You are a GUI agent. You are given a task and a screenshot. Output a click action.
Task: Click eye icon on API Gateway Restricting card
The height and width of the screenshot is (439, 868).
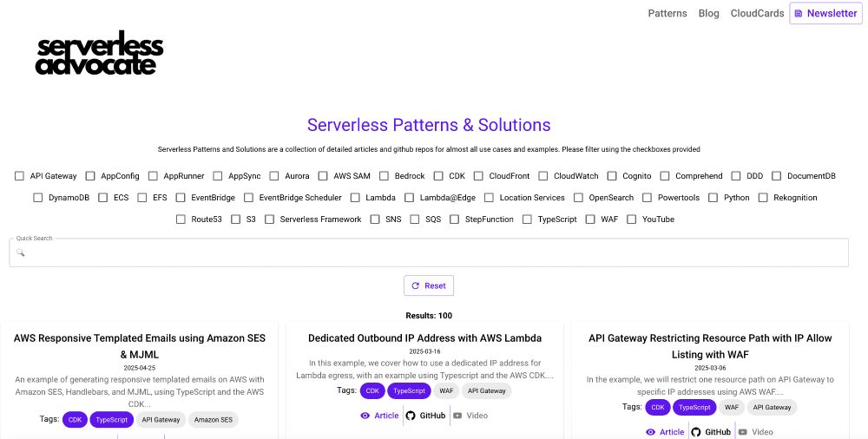650,432
